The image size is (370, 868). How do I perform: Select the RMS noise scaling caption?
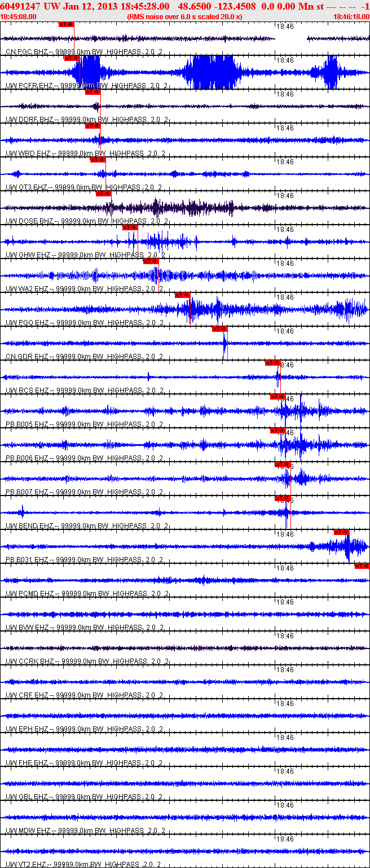point(185,17)
